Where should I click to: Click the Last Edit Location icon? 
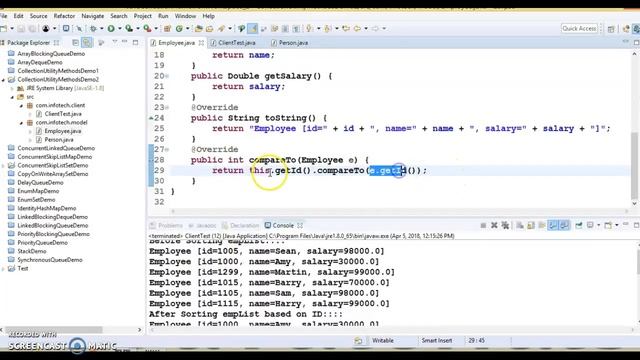pyautogui.click(x=346, y=29)
